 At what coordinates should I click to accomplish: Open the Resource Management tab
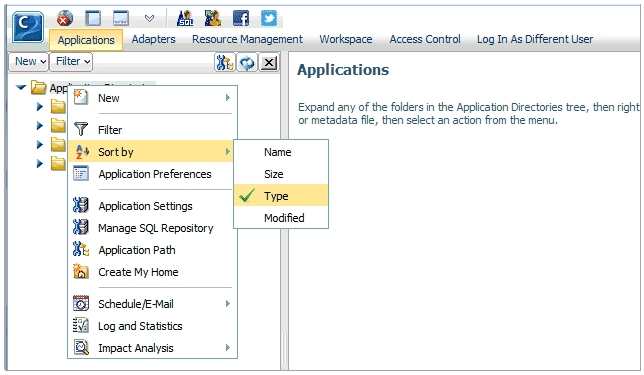[x=247, y=39]
